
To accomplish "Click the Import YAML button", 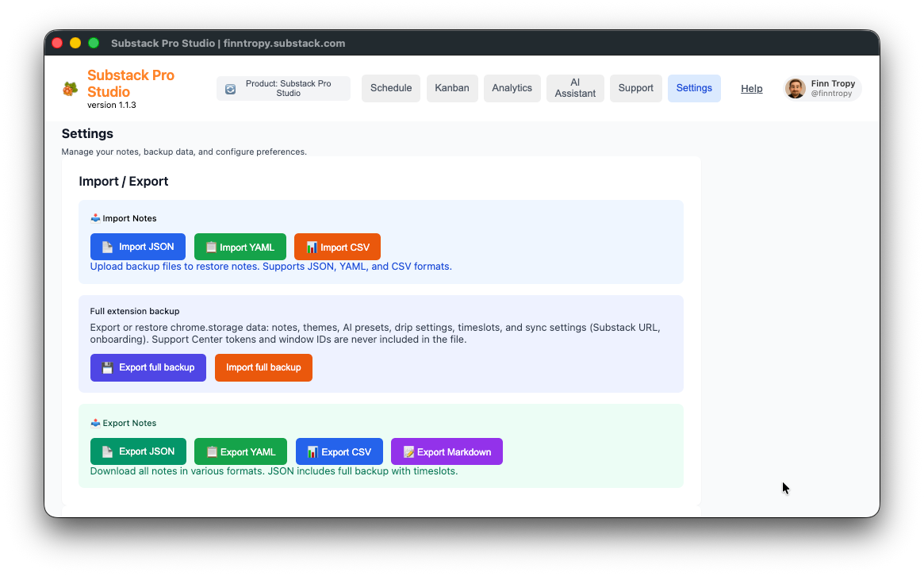I will click(x=240, y=247).
